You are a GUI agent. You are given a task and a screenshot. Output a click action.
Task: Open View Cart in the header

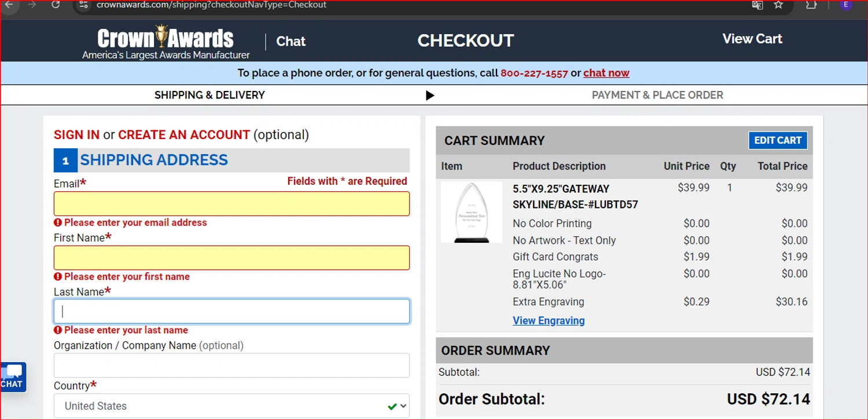pos(752,39)
